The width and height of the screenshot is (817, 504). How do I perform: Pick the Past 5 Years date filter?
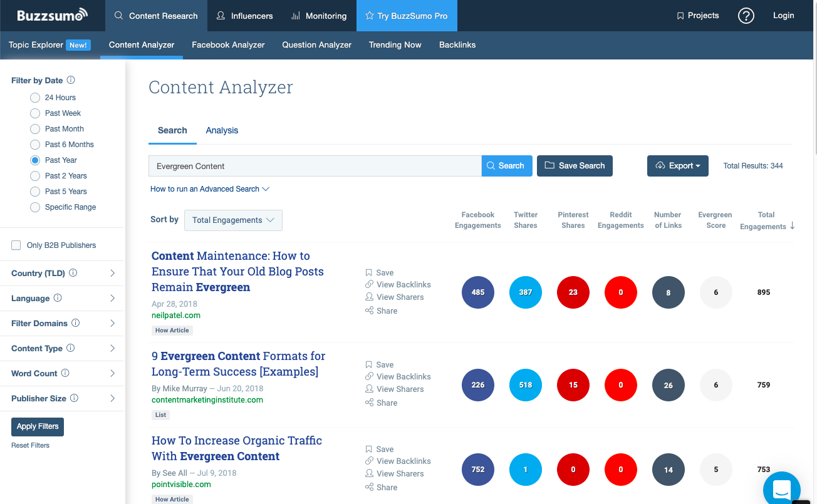point(35,192)
